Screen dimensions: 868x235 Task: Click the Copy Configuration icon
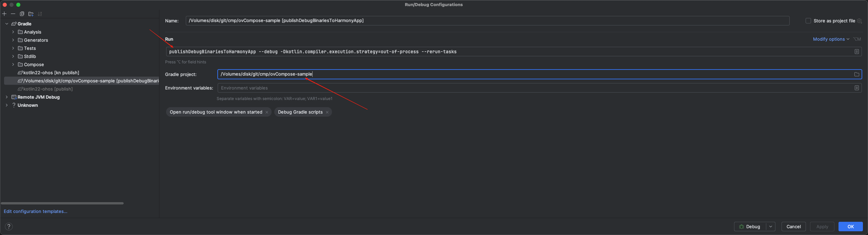tap(22, 14)
